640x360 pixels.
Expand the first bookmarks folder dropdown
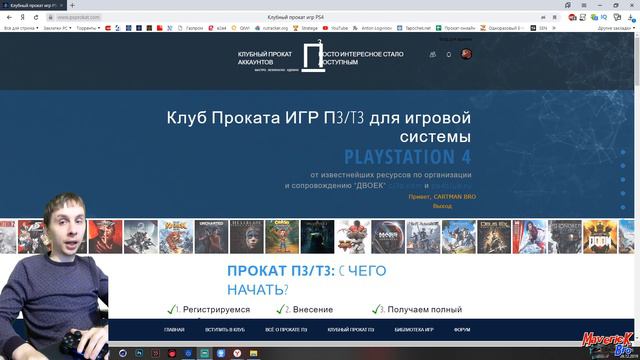pyautogui.click(x=21, y=28)
